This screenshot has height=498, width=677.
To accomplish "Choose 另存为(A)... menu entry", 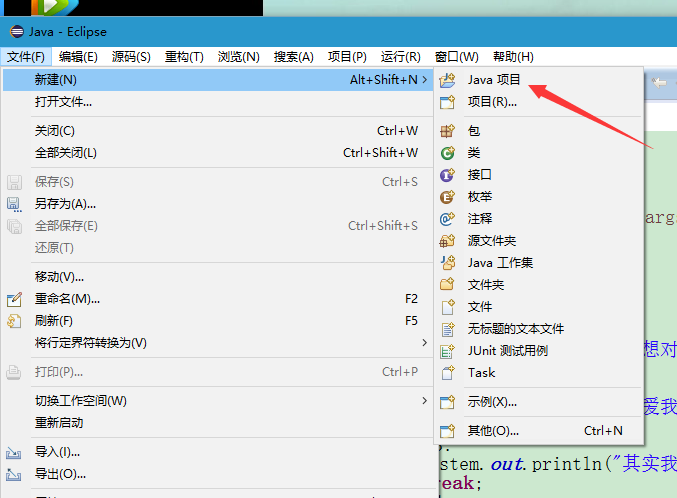I will [218, 204].
